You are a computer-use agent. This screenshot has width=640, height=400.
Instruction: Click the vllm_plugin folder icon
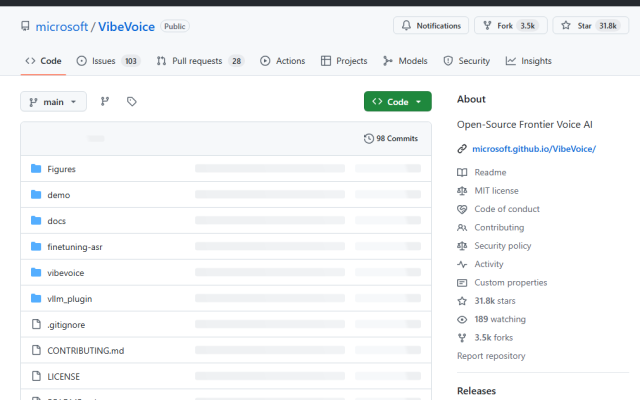pos(37,298)
